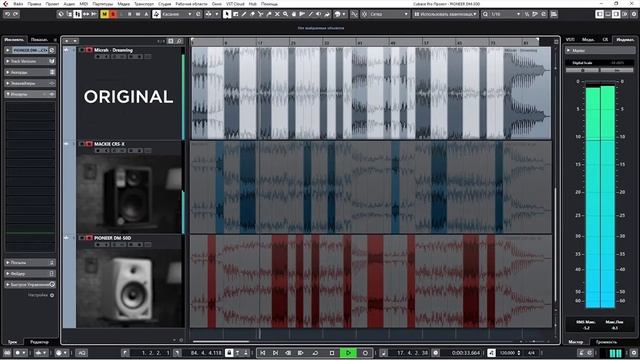Screen dimensions: 640x360
Task: Switch to the CR tab in right zone
Action: (x=605, y=40)
